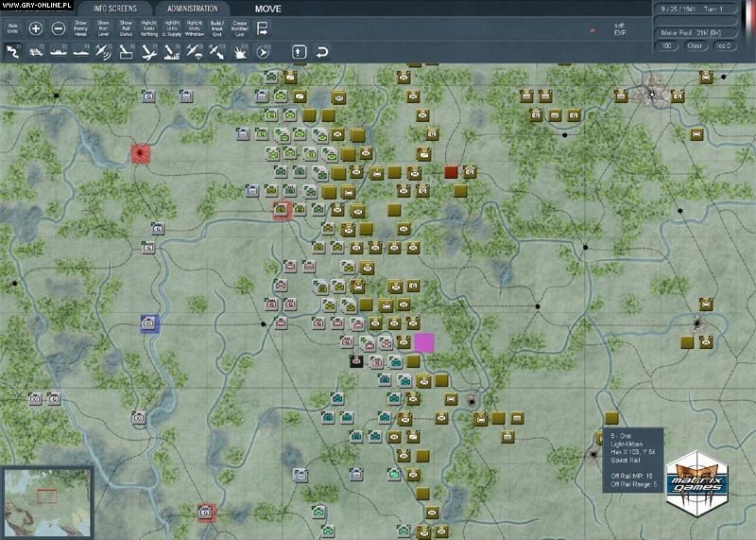The height and width of the screenshot is (540, 756).
Task: Click the Ice 0 indicator
Action: (724, 45)
